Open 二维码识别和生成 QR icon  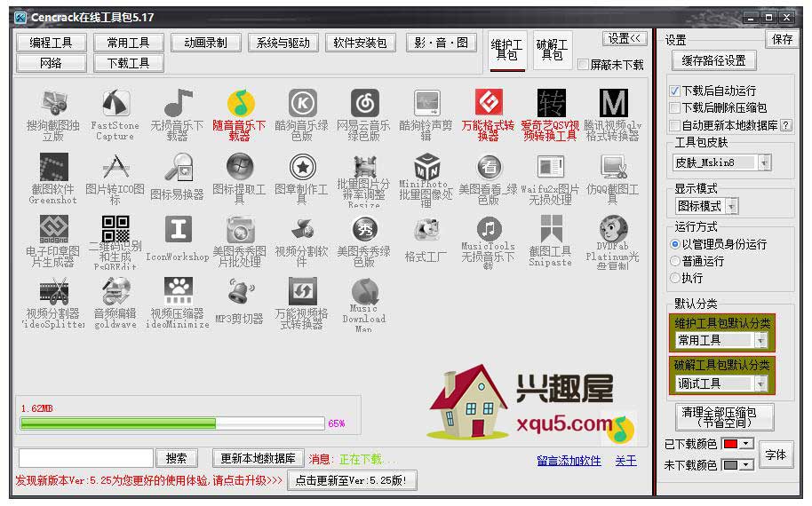[x=115, y=229]
